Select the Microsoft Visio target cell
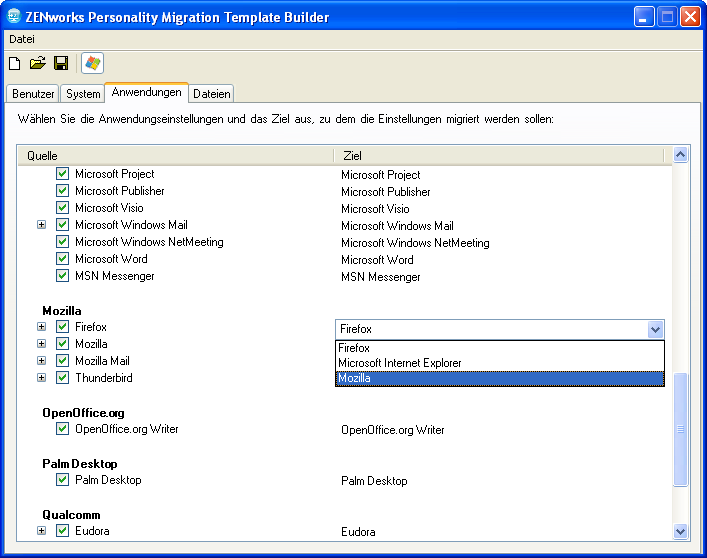Viewport: 707px width, 558px height. [375, 209]
